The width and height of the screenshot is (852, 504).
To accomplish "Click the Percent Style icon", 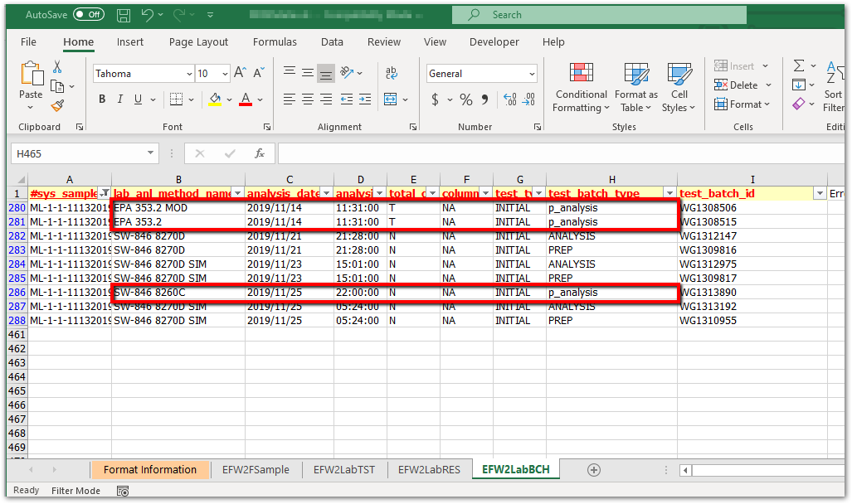I will 466,99.
